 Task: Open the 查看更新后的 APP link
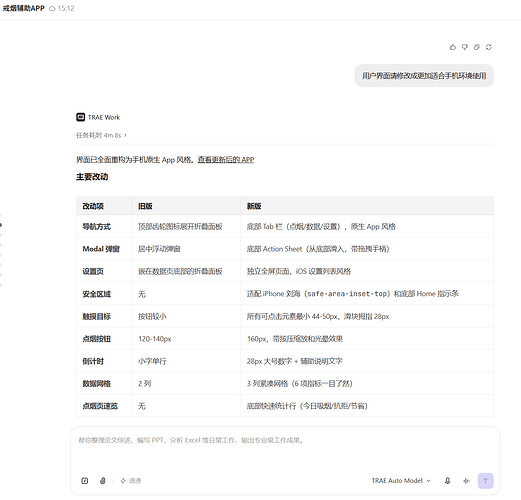(x=226, y=160)
